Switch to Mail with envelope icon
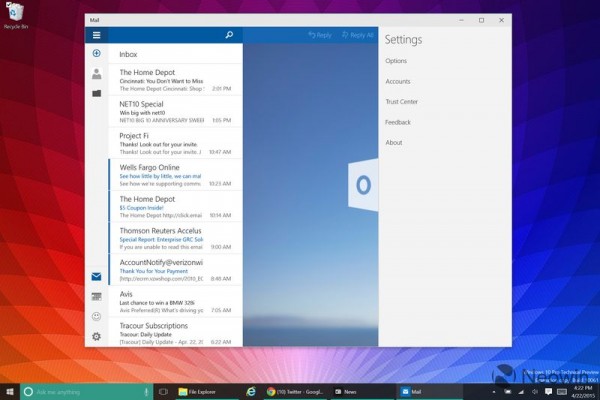The height and width of the screenshot is (400, 600). pyautogui.click(x=96, y=276)
